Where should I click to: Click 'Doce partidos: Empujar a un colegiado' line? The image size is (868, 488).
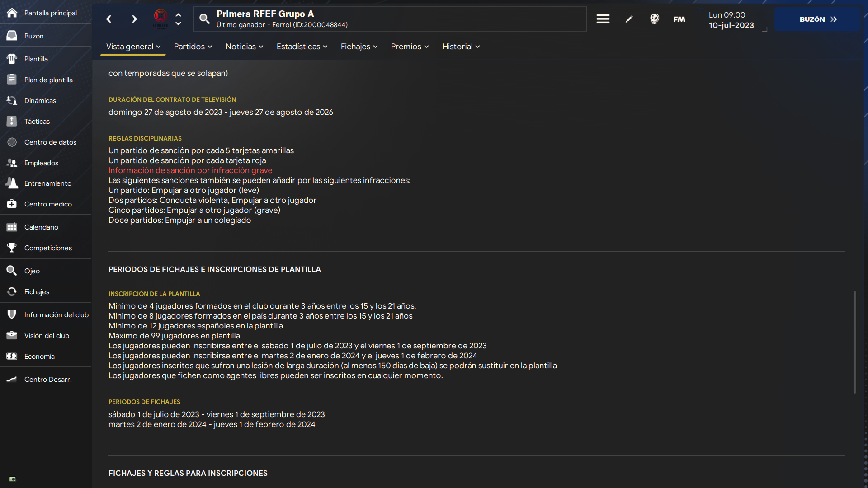tap(179, 220)
